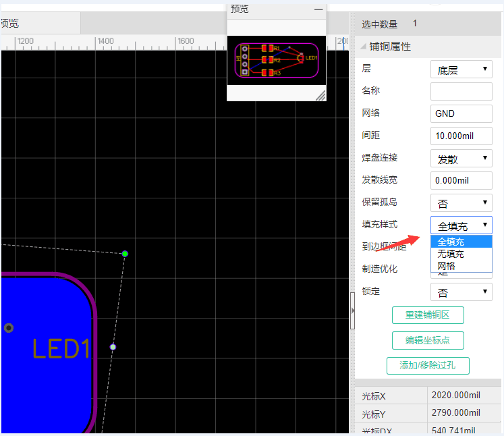Click the LED1 silkscreen label
The image size is (504, 436).
pyautogui.click(x=61, y=349)
